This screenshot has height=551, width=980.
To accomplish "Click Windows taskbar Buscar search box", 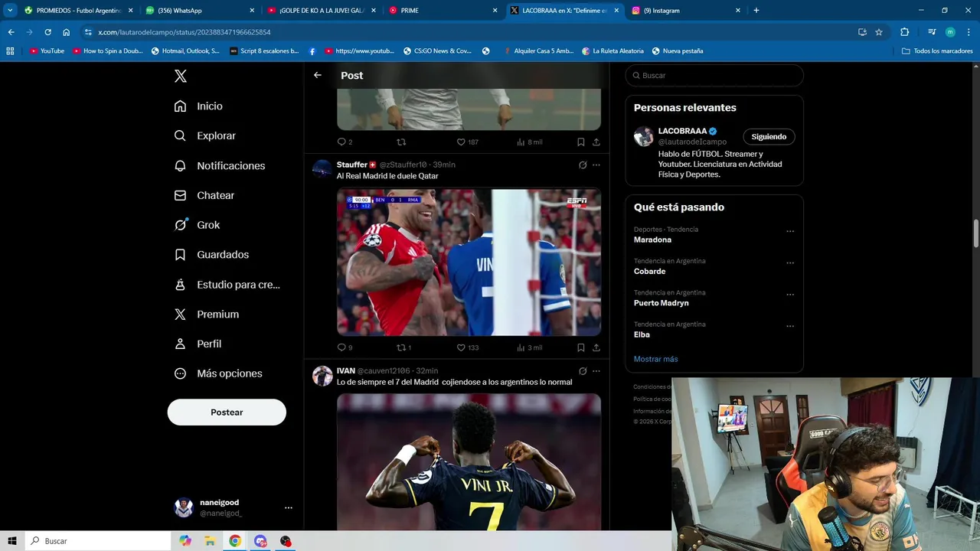I will [x=98, y=541].
